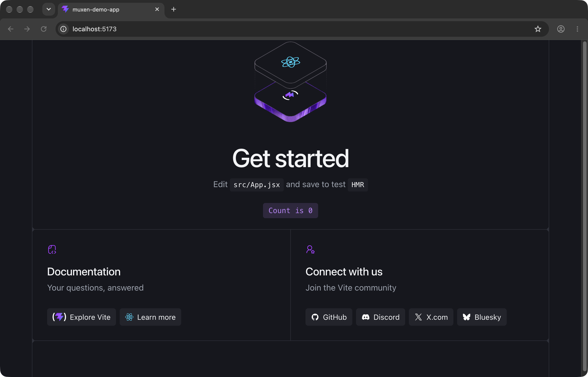Image resolution: width=588 pixels, height=377 pixels.
Task: Open the Bluesky link
Action: pyautogui.click(x=482, y=317)
